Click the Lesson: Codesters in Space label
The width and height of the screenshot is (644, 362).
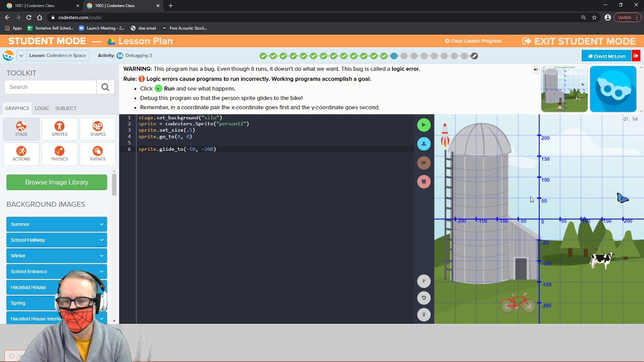57,55
